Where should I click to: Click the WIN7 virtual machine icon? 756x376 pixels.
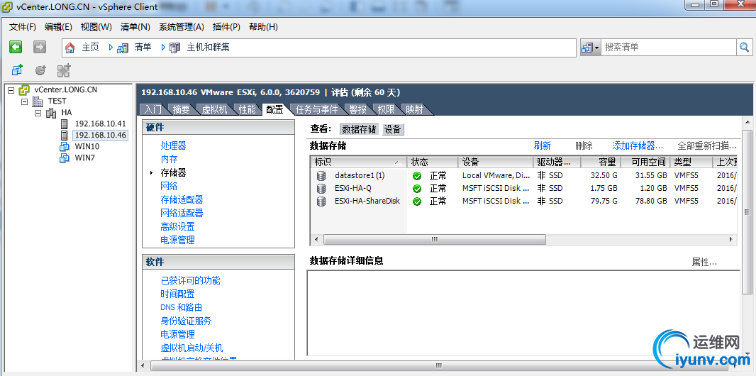point(64,158)
